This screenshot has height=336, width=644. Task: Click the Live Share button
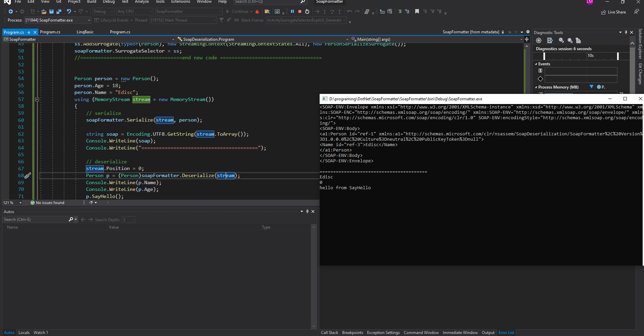click(614, 12)
